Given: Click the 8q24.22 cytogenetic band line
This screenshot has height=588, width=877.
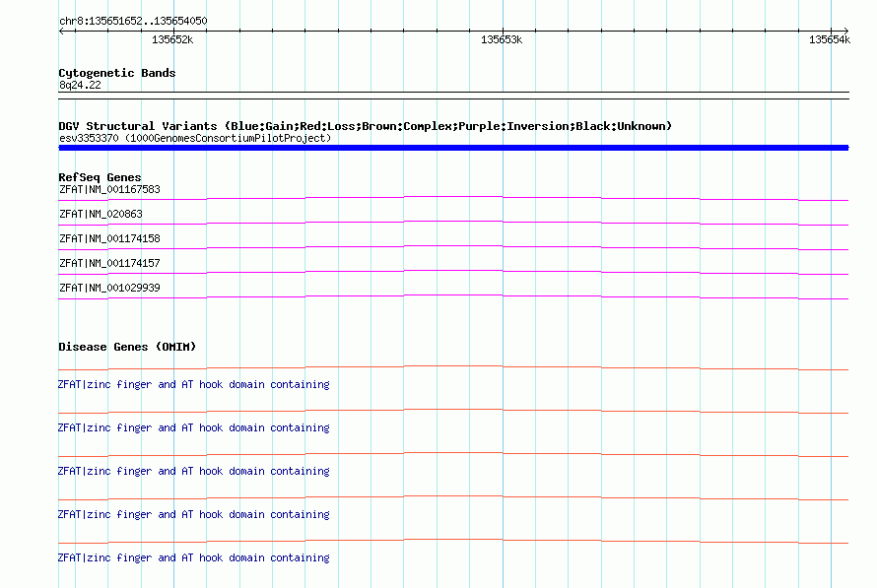Looking at the screenshot, I should click(x=453, y=96).
